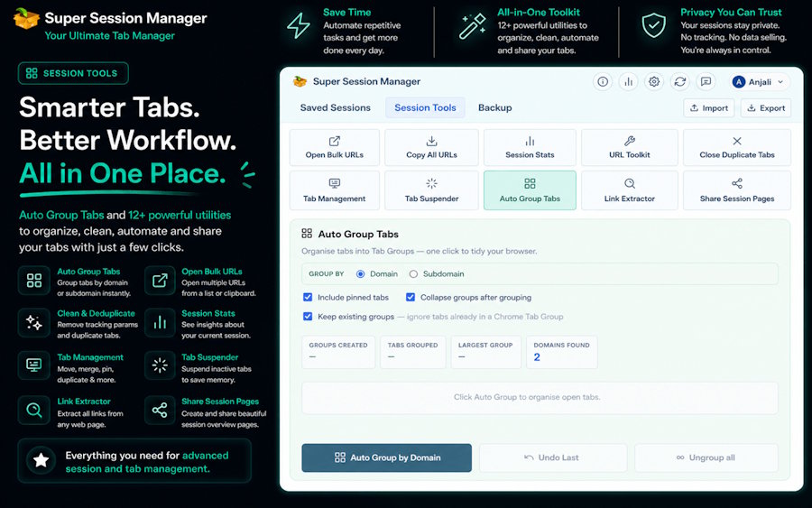Click the Largest Group stat card
812x508 pixels.
[485, 352]
